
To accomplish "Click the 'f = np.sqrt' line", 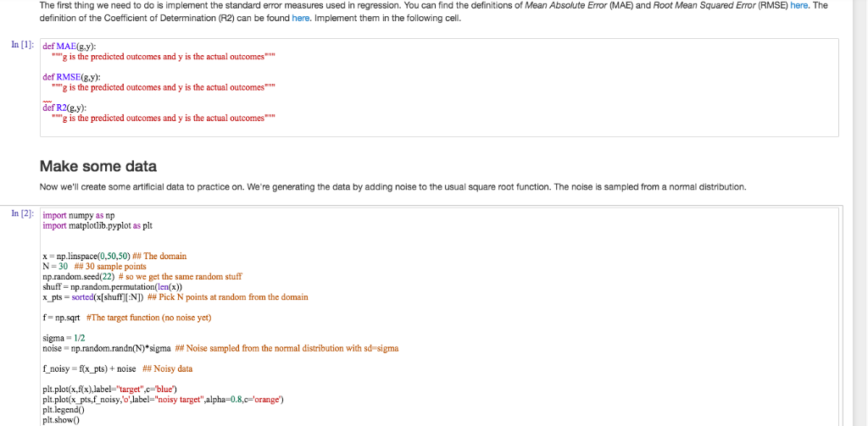I will (127, 318).
